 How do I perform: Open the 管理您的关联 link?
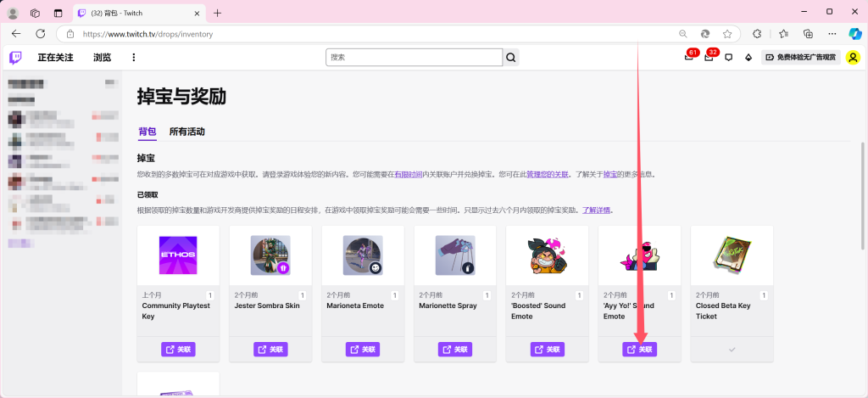(548, 174)
